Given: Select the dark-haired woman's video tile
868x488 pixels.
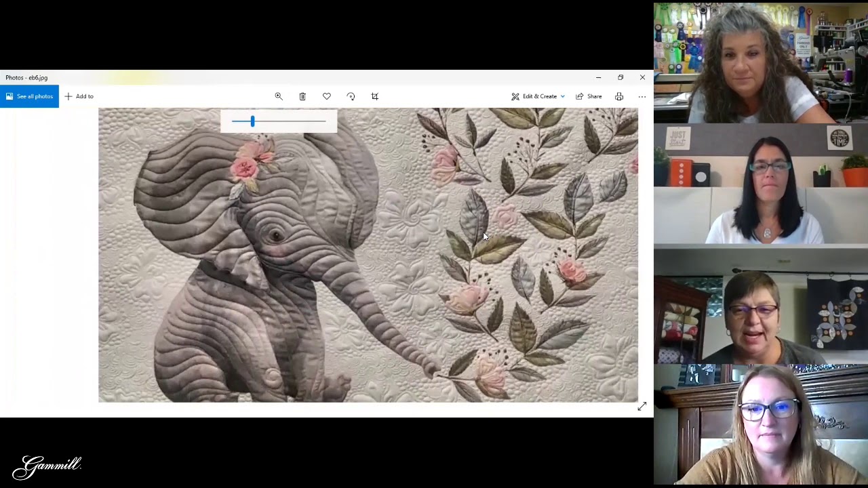Looking at the screenshot, I should [x=760, y=184].
